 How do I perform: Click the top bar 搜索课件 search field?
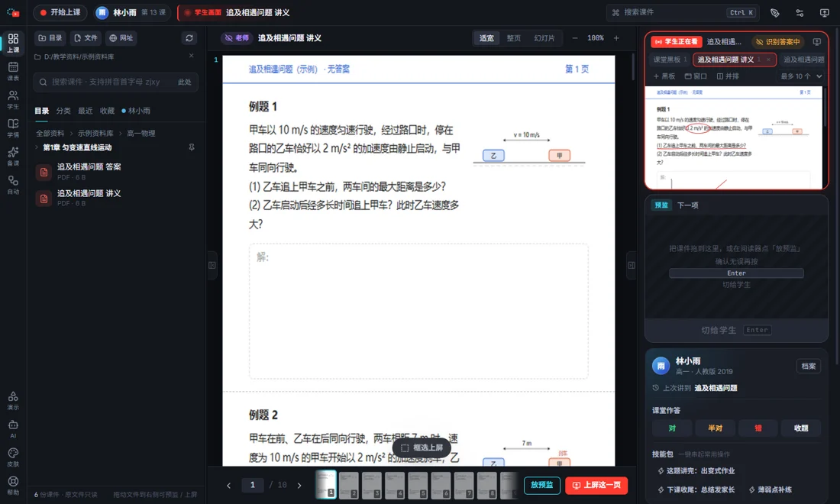tap(681, 12)
